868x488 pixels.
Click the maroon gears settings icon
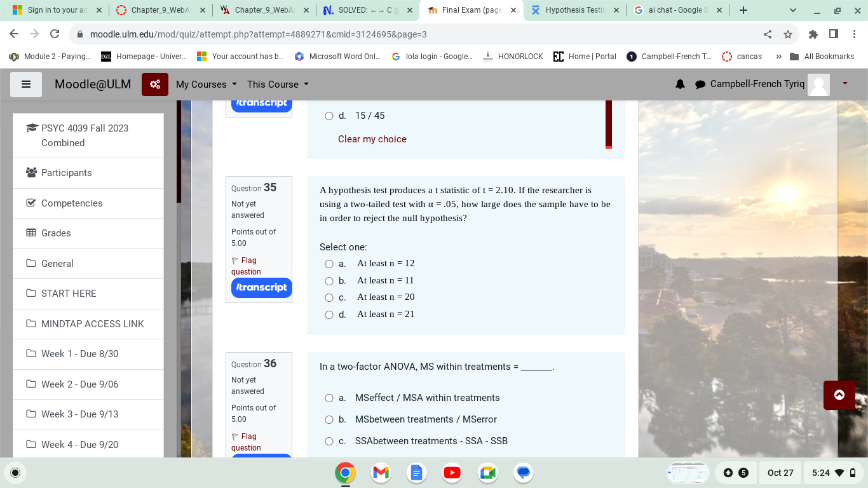[x=155, y=85]
